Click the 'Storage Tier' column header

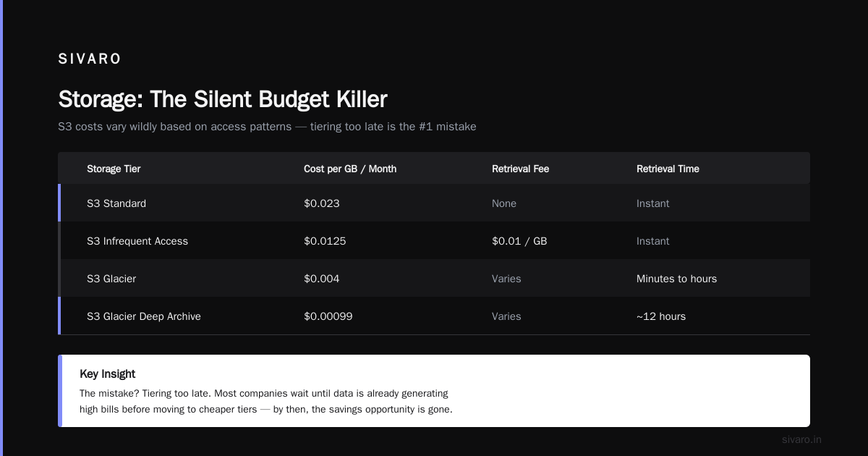[114, 169]
